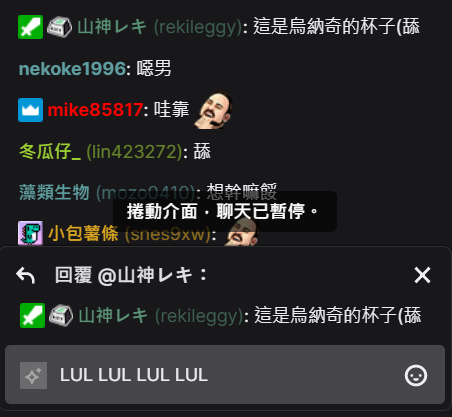452x417 pixels.
Task: Click the green sword moderator badge in top message
Action: coord(30,27)
